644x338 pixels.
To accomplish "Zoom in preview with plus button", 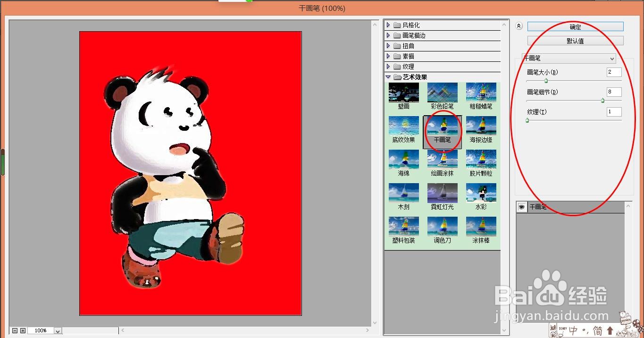I will [x=23, y=331].
